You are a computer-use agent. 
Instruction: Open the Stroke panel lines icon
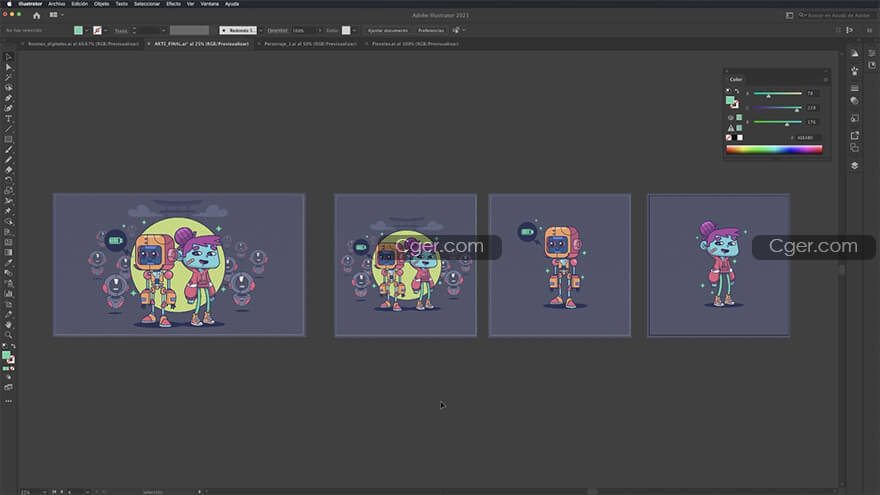point(854,88)
